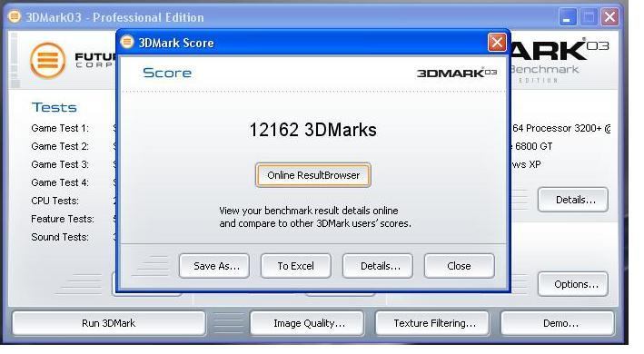Click the Game Test 4 label
644x354 pixels.
click(60, 182)
